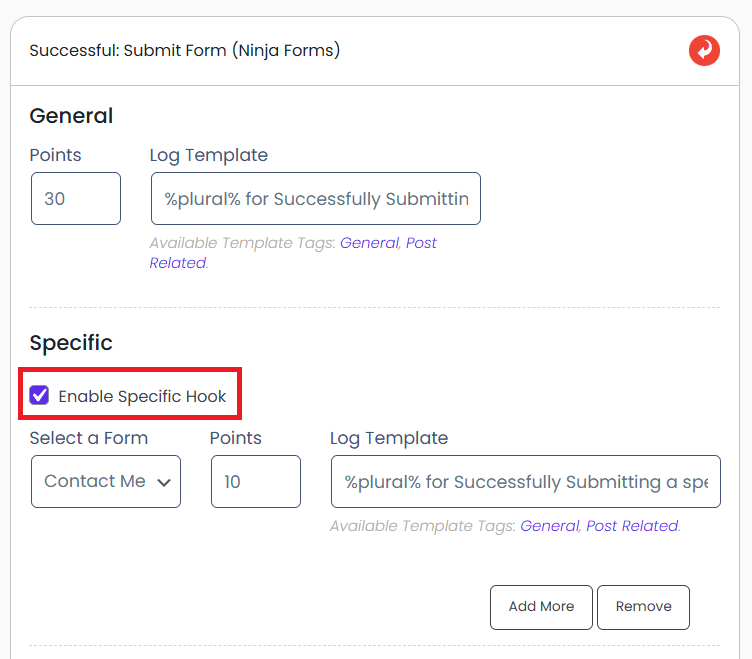Click the General section Log Template input
The width and height of the screenshot is (752, 659).
click(x=316, y=199)
